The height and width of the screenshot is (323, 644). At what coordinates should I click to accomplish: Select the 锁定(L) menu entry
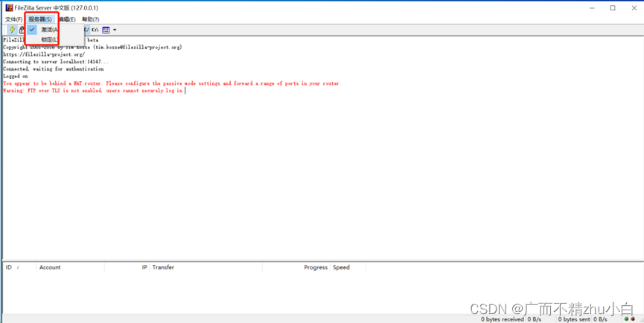[55, 39]
